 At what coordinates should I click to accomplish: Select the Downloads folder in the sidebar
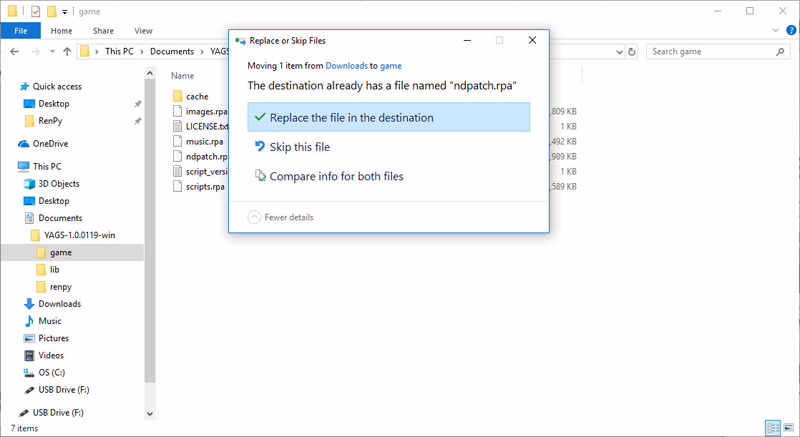[x=59, y=304]
